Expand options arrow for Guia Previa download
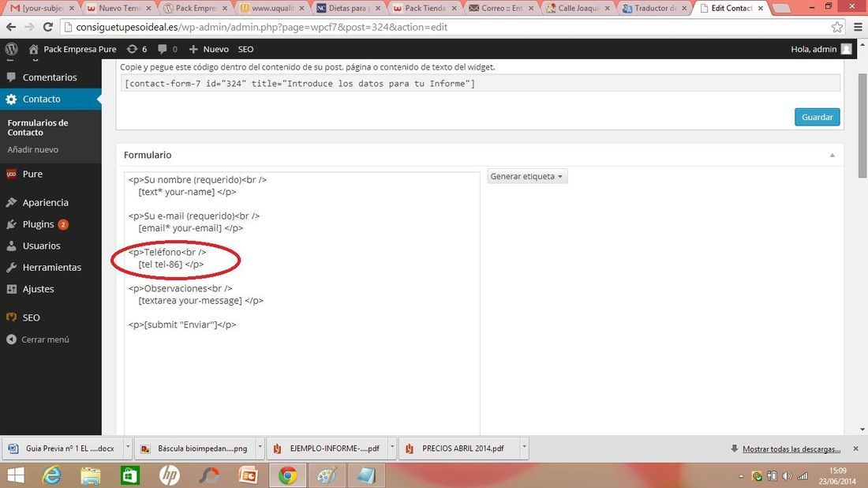 point(127,446)
